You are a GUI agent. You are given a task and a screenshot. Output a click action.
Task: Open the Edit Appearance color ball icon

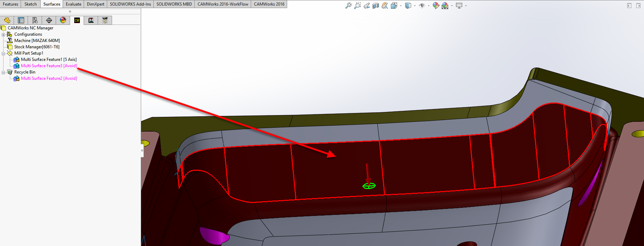[436, 6]
